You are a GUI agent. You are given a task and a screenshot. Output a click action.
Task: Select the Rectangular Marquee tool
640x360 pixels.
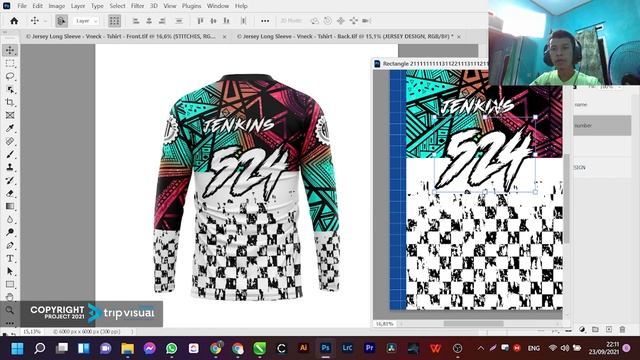pos(10,64)
